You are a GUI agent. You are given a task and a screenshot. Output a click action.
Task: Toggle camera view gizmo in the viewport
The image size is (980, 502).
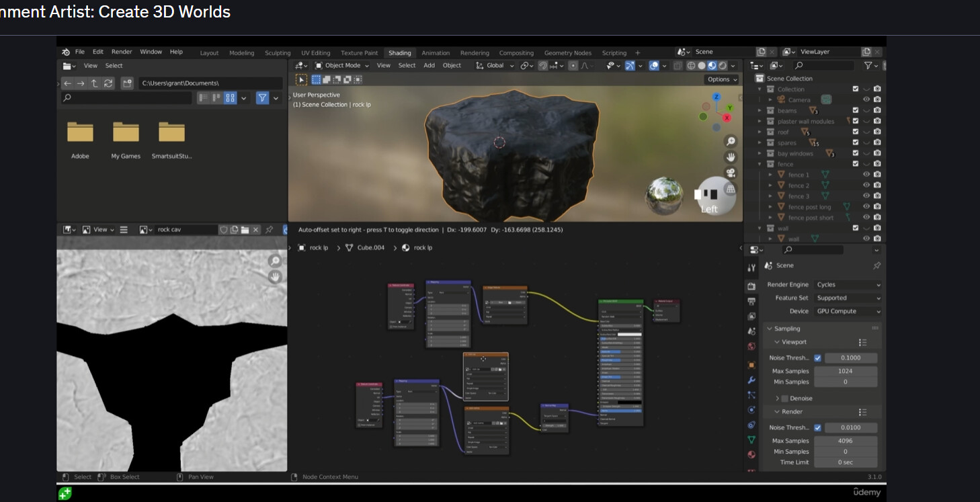(731, 173)
